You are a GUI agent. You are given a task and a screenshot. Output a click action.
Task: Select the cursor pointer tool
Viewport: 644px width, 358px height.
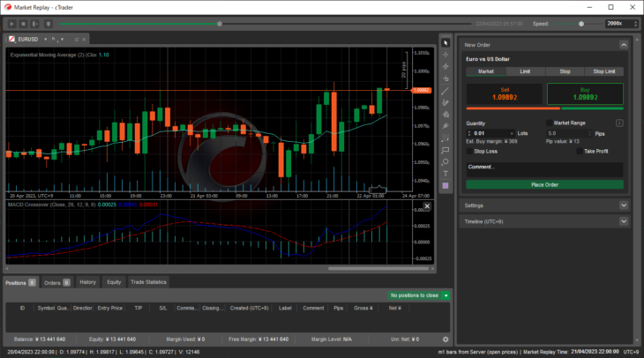click(x=446, y=42)
